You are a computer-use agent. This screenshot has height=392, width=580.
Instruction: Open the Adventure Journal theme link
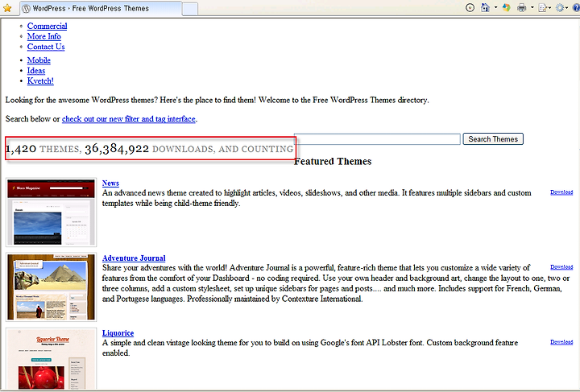[134, 258]
